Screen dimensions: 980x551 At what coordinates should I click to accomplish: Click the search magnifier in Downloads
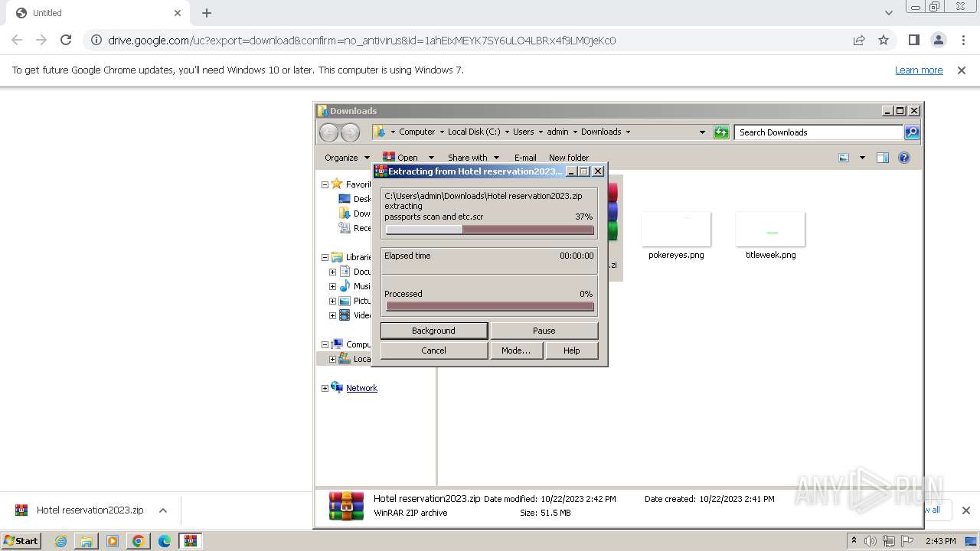[x=912, y=132]
